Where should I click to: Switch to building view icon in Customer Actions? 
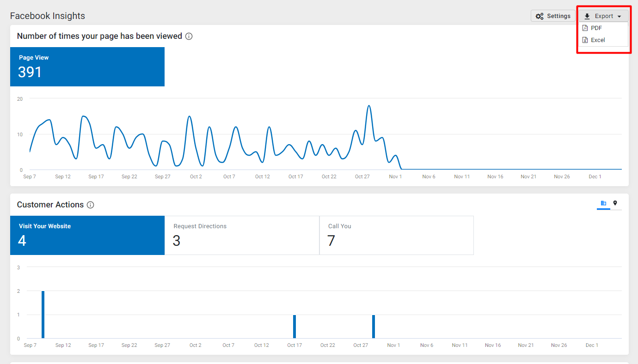click(x=603, y=203)
